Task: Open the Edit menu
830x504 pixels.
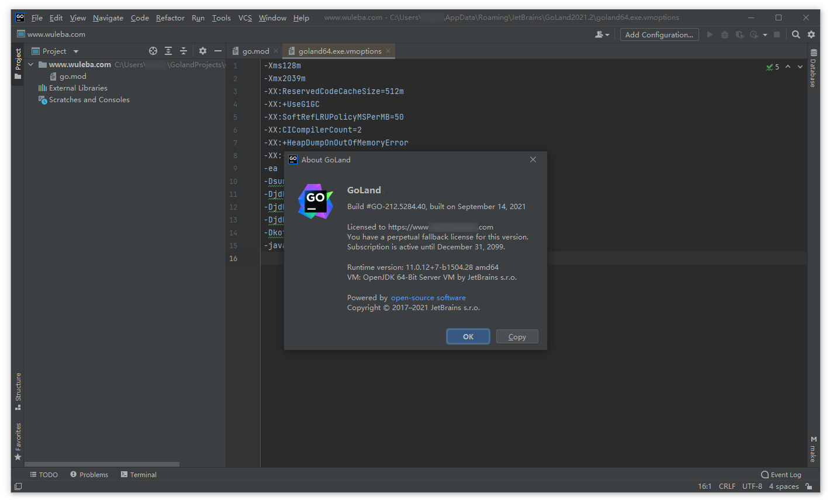Action: (56, 18)
